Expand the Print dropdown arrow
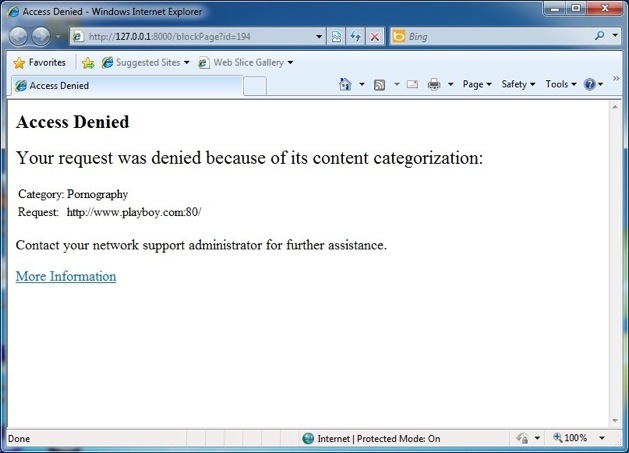This screenshot has width=629, height=453. pyautogui.click(x=450, y=84)
